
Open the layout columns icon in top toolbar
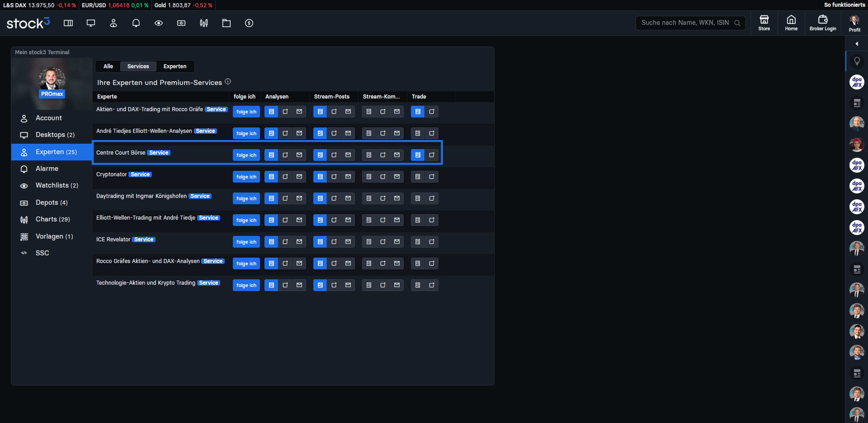coord(68,23)
